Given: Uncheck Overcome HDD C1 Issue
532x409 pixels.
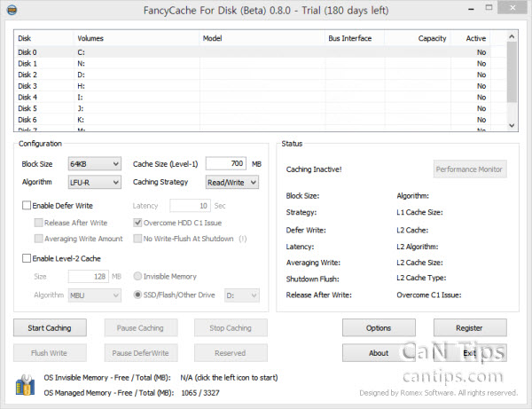Looking at the screenshot, I should (x=137, y=223).
